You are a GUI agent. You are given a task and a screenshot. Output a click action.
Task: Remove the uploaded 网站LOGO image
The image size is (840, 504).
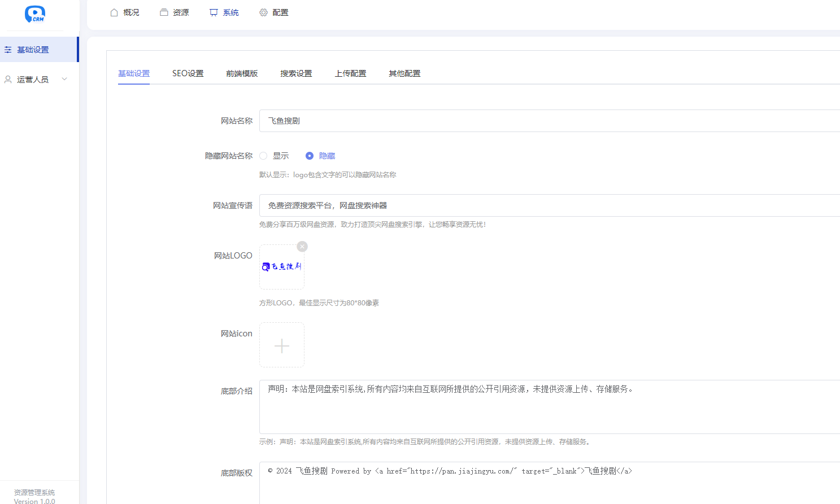tap(302, 247)
